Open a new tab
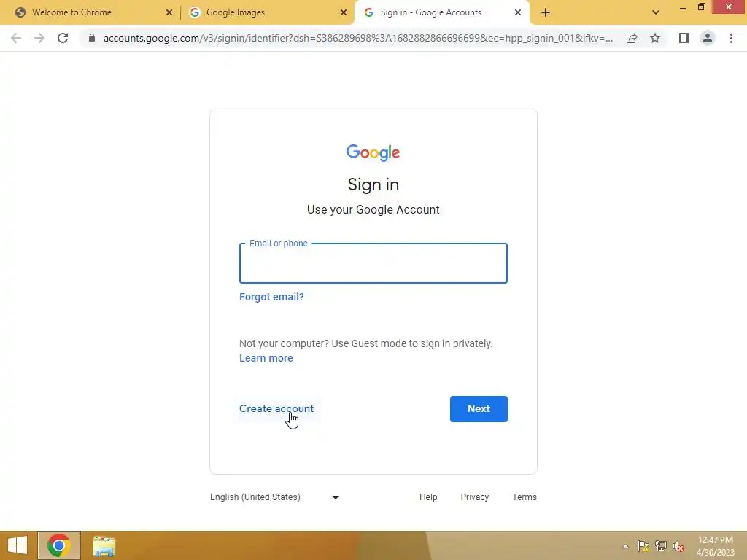This screenshot has width=747, height=560. click(x=546, y=12)
